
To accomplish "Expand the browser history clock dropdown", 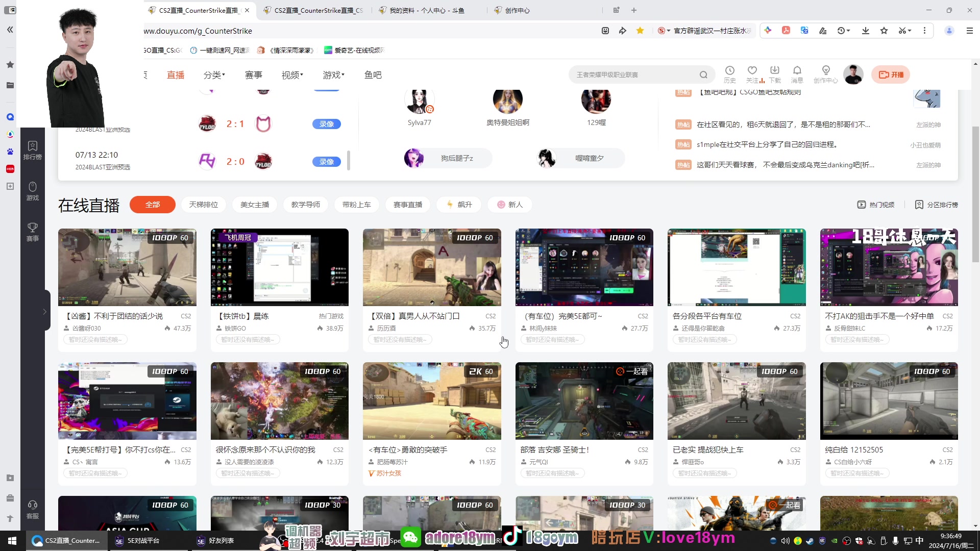I will coord(844,31).
